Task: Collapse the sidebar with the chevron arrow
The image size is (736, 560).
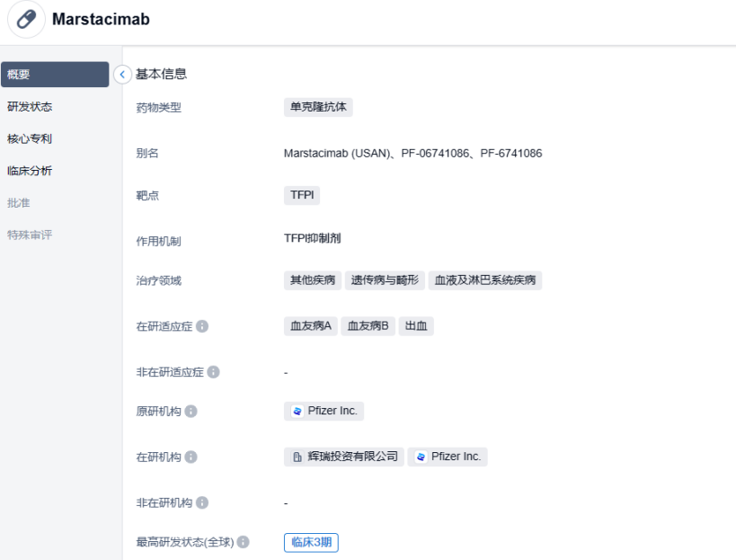Action: coord(123,75)
